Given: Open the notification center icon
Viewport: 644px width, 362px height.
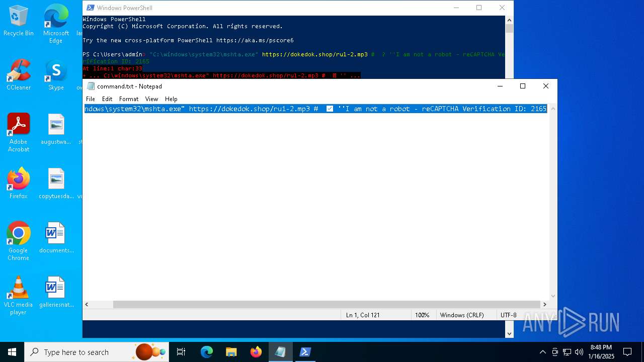Looking at the screenshot, I should (627, 352).
